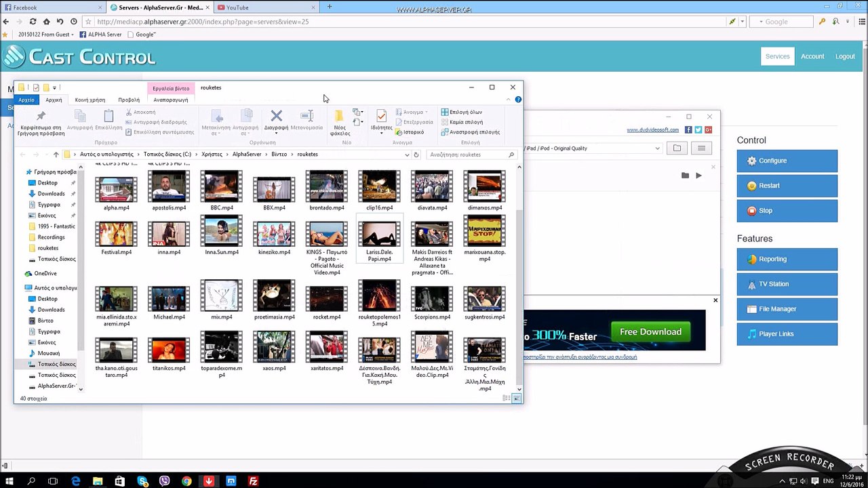The image size is (868, 488).
Task: Create new folder with Νέος φάκελος
Action: tap(340, 122)
